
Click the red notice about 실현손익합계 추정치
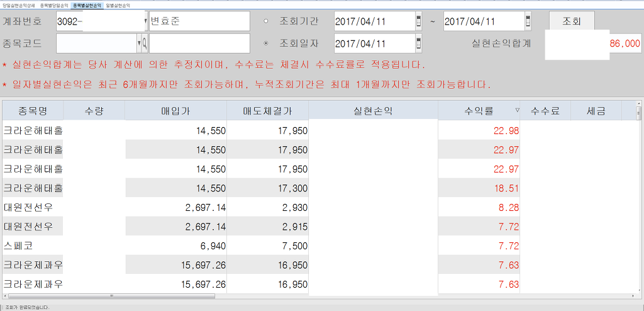click(x=214, y=65)
